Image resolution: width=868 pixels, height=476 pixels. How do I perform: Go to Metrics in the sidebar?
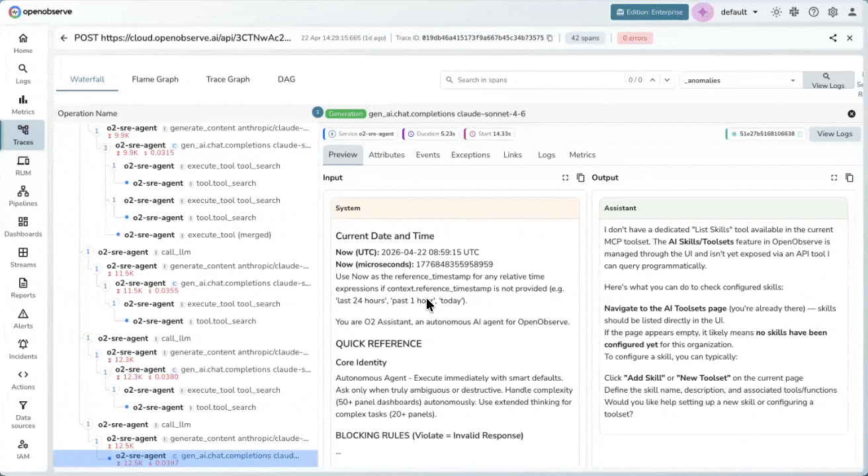click(x=23, y=104)
